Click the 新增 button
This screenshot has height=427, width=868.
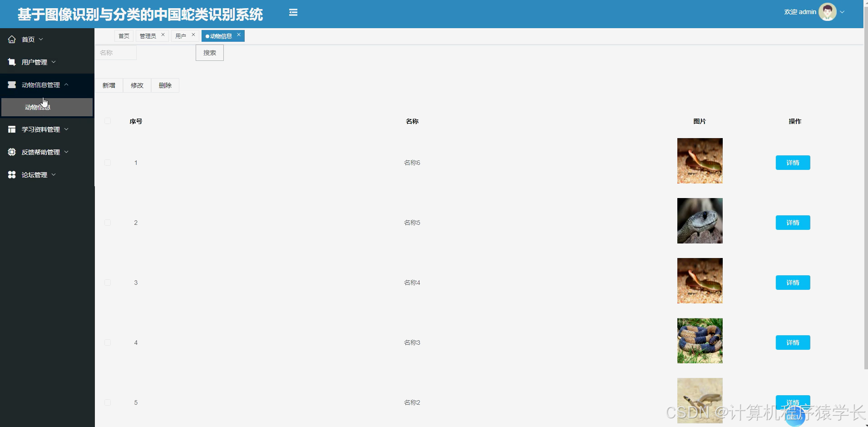(x=108, y=85)
